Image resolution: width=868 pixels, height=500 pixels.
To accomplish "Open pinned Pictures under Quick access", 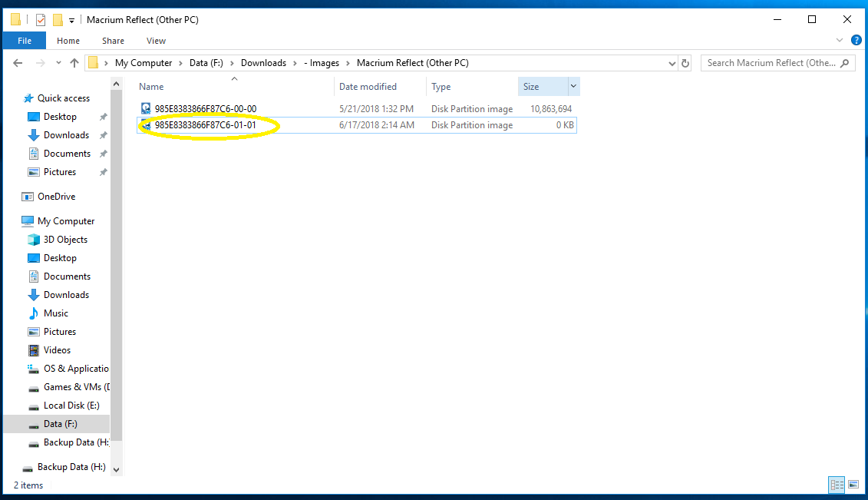I will point(59,171).
